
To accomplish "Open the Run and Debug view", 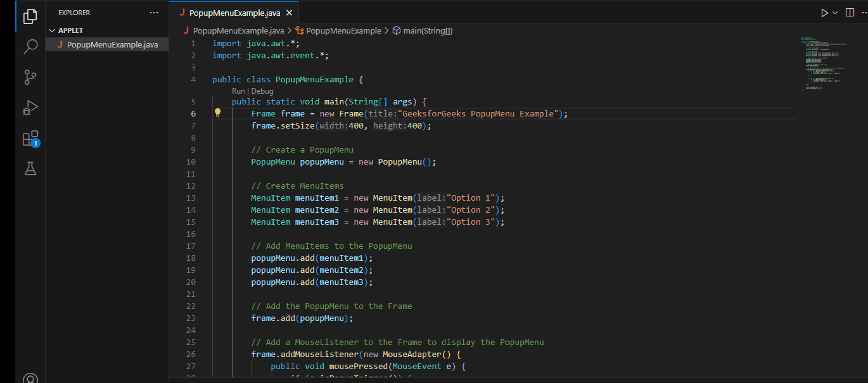I will coord(30,108).
